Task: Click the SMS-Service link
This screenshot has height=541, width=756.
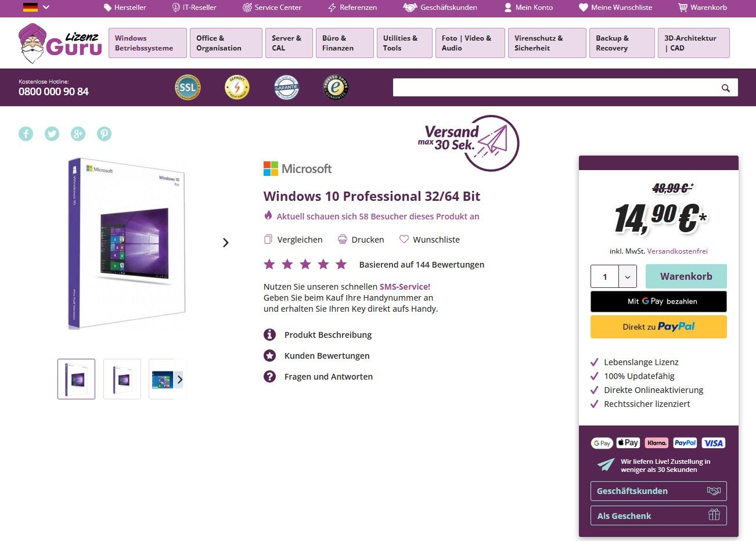Action: (x=405, y=287)
